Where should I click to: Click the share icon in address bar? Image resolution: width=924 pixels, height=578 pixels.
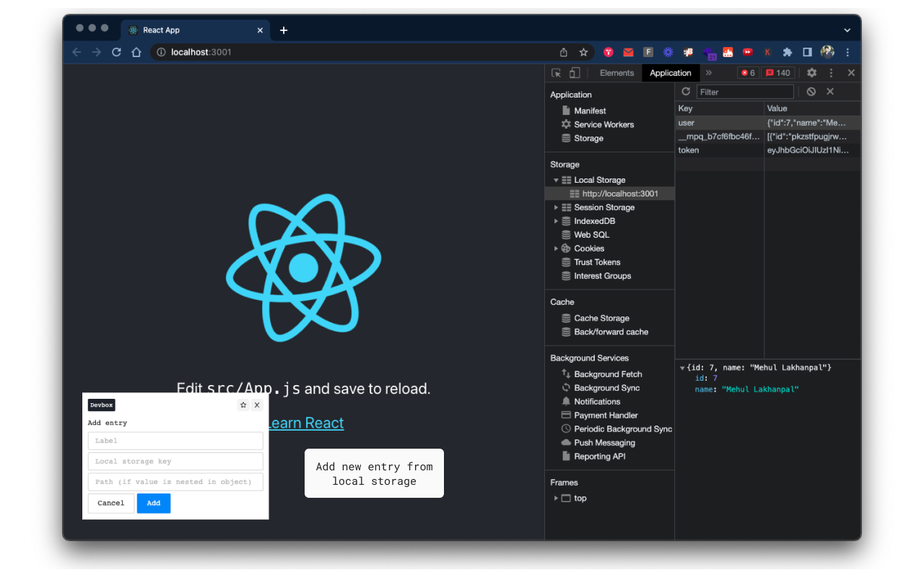[x=564, y=52]
